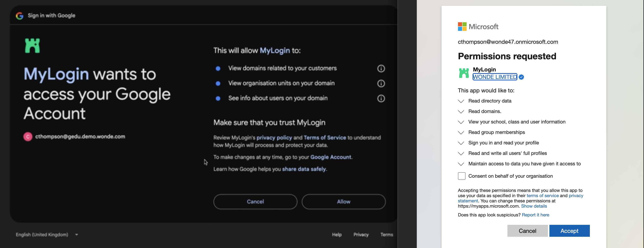Click the cthompson account avatar circle

28,137
